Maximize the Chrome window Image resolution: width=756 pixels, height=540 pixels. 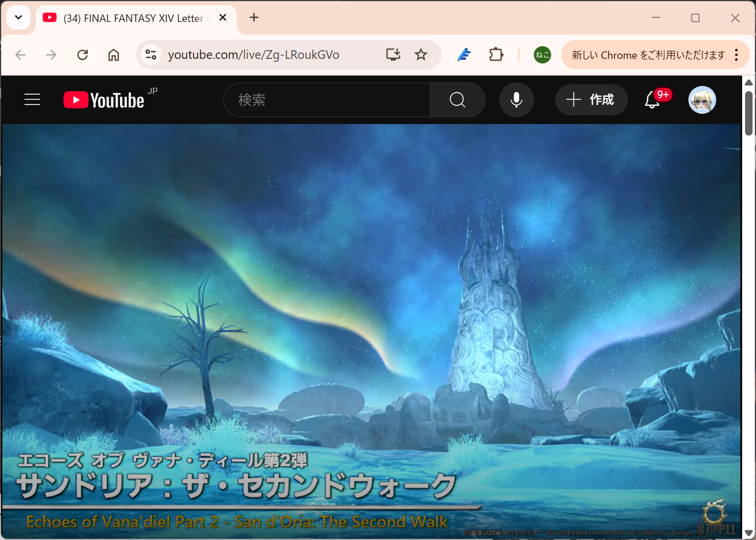[x=695, y=18]
